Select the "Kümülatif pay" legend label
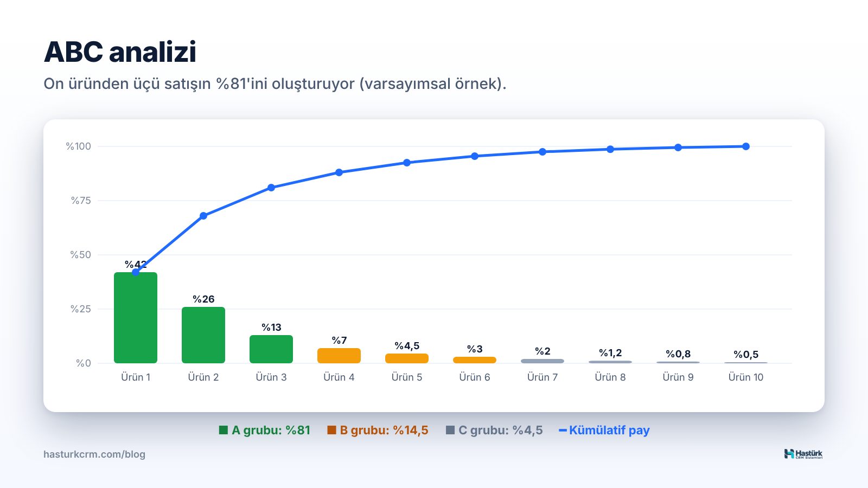Screen dimensions: 868x488 [x=609, y=430]
